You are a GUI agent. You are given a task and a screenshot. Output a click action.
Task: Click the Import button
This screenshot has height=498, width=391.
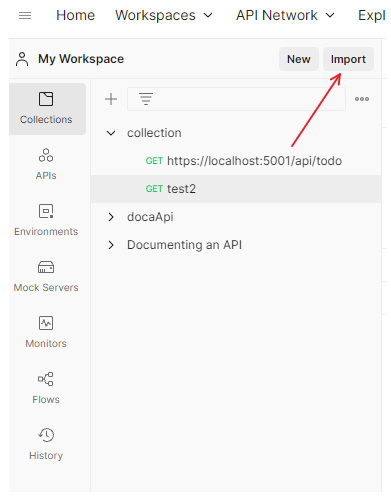click(348, 59)
